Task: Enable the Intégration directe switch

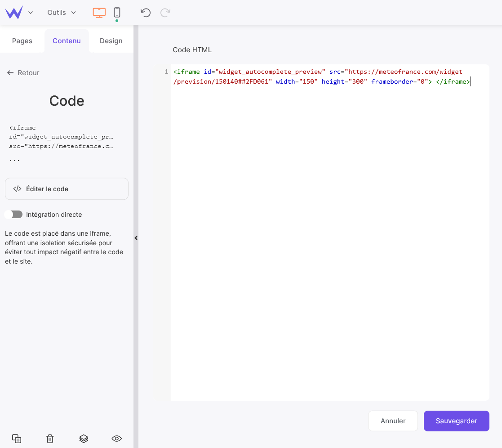Action: pyautogui.click(x=13, y=215)
